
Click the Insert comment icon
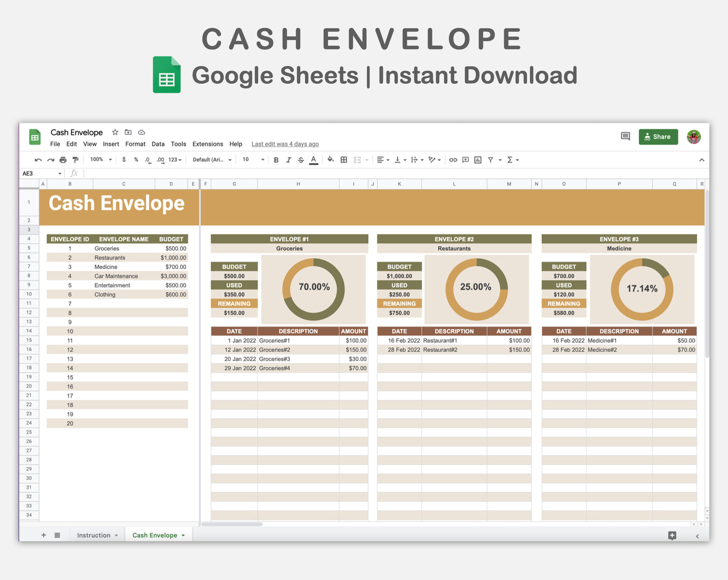click(465, 160)
